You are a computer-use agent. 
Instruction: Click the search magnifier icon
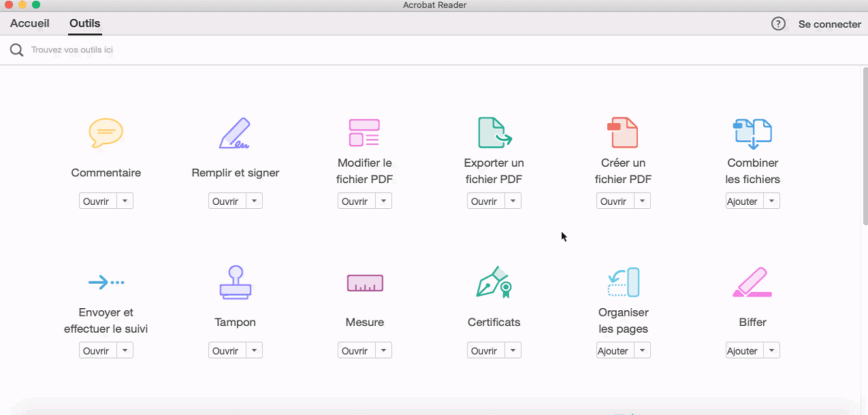[16, 50]
